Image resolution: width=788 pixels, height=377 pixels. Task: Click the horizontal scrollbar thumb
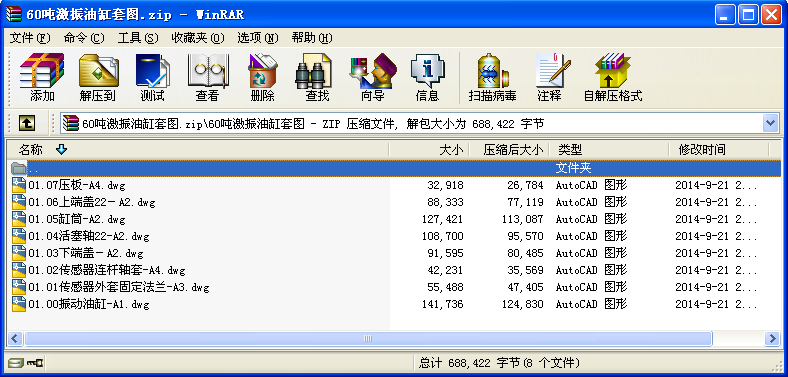[x=368, y=338]
